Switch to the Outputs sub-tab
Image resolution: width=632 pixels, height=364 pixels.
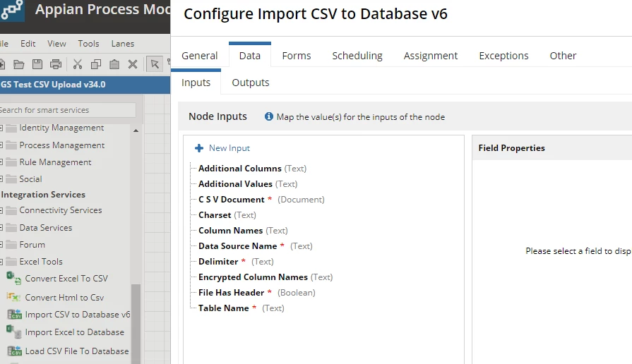(x=250, y=82)
